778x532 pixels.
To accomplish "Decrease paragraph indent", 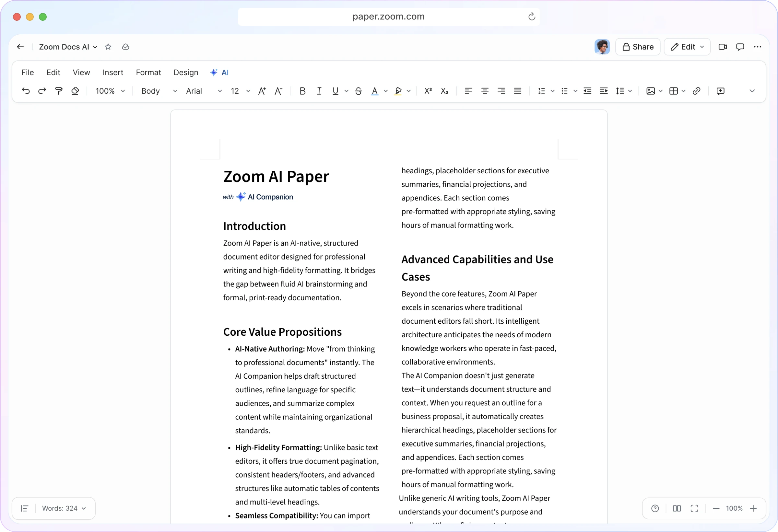I will click(587, 91).
